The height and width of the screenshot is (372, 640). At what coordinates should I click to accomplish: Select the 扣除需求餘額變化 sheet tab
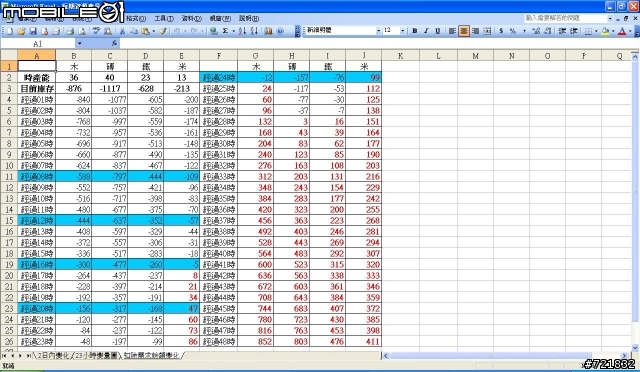point(151,356)
